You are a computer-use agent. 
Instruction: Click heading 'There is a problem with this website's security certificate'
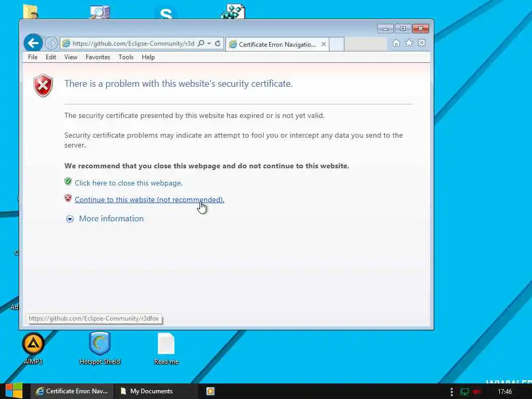179,84
